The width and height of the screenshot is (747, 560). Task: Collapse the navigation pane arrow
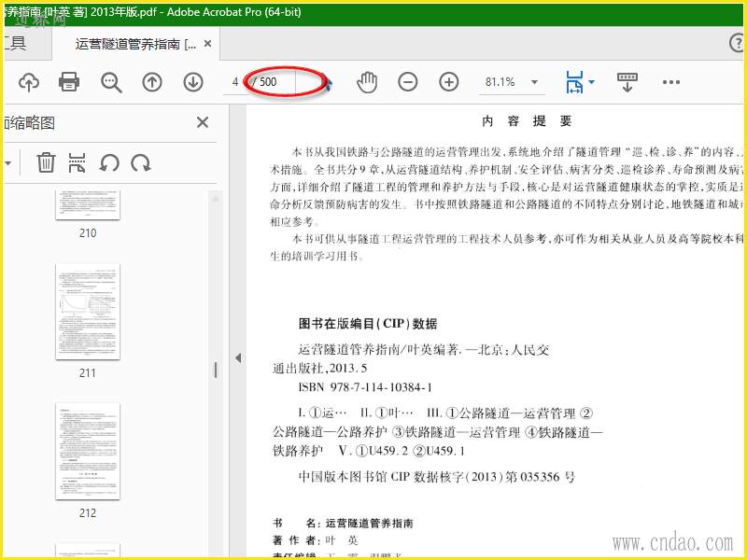[x=238, y=358]
